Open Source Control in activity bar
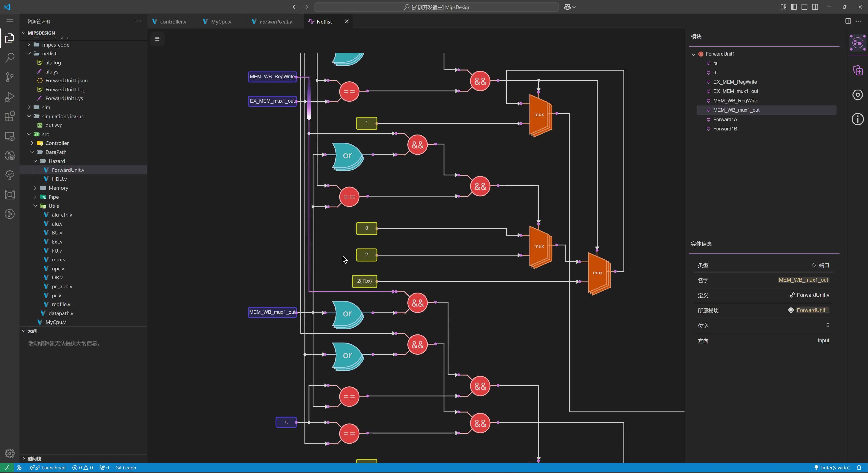This screenshot has height=473, width=868. click(x=9, y=77)
